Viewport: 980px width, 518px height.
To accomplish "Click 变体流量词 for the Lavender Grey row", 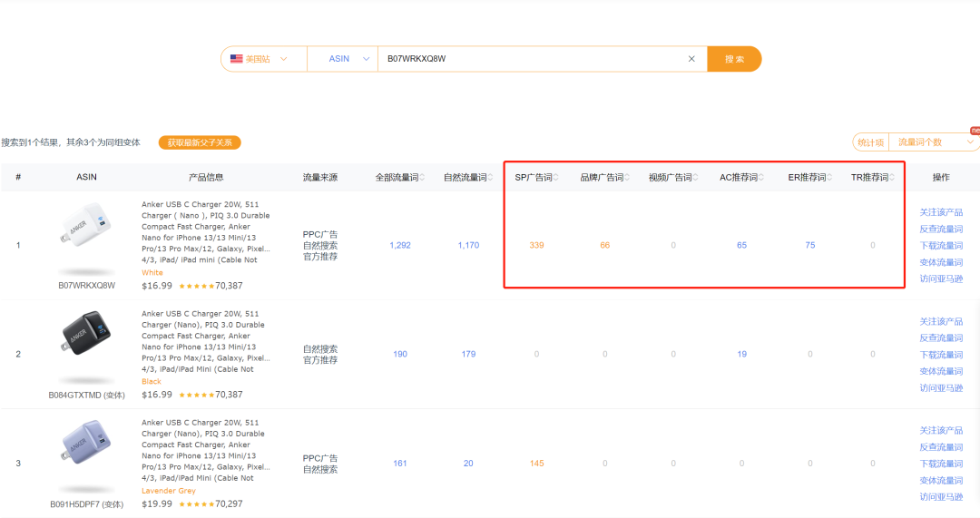I will pyautogui.click(x=941, y=481).
